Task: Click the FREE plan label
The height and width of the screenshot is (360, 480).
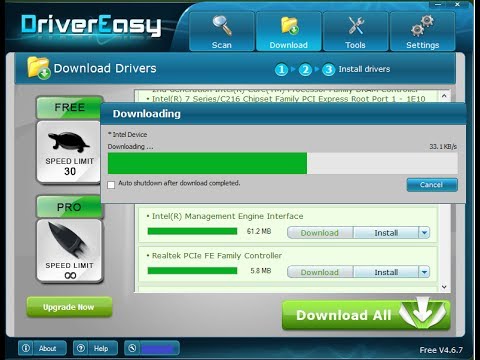Action: coord(69,107)
